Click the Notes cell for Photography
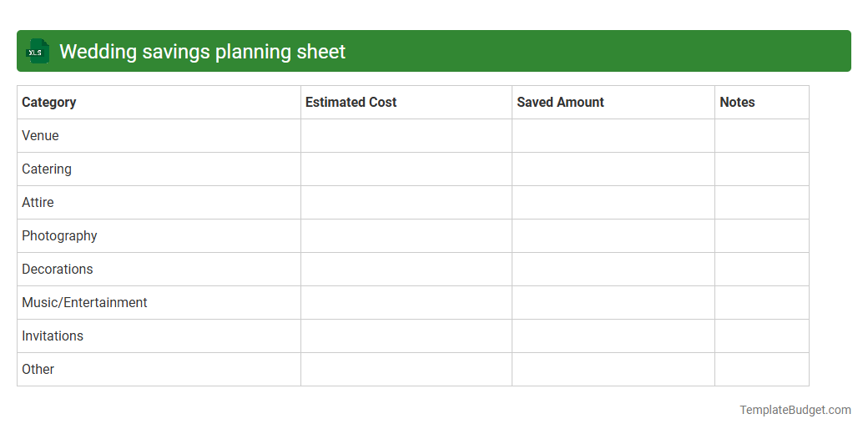 coord(762,236)
